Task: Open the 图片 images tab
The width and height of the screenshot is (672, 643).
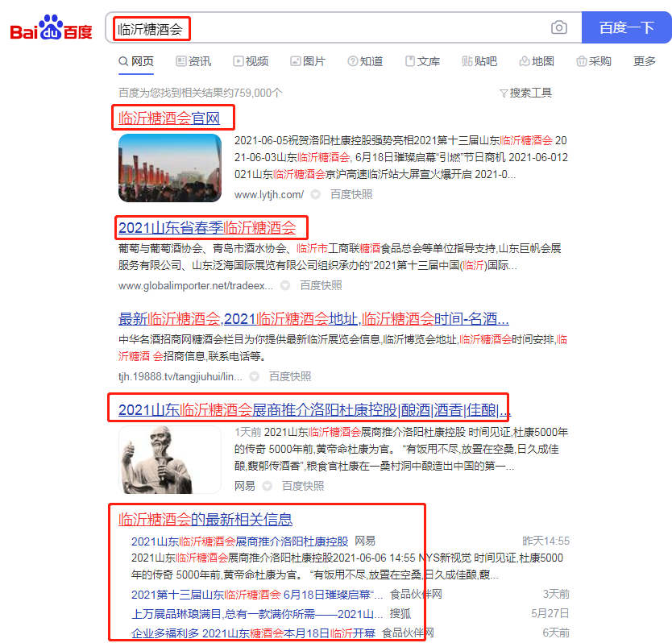Action: (308, 61)
